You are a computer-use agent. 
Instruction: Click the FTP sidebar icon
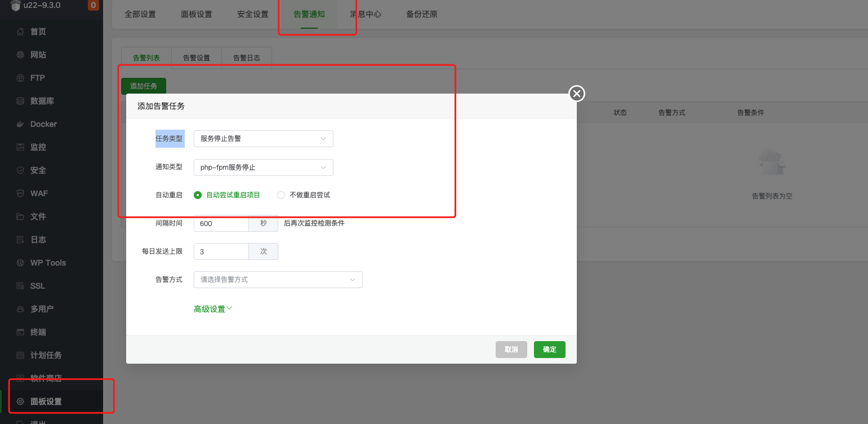pyautogui.click(x=20, y=78)
